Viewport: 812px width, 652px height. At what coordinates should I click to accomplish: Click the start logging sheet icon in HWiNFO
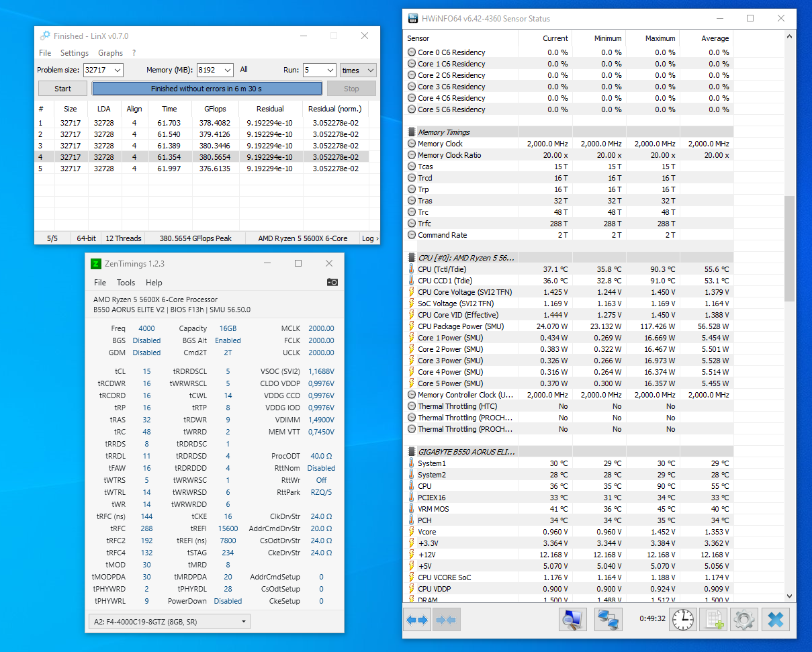[713, 620]
